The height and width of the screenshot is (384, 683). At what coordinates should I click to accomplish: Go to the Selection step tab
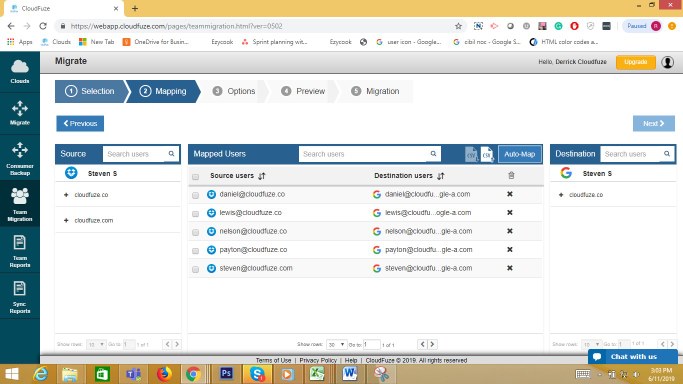[x=90, y=91]
